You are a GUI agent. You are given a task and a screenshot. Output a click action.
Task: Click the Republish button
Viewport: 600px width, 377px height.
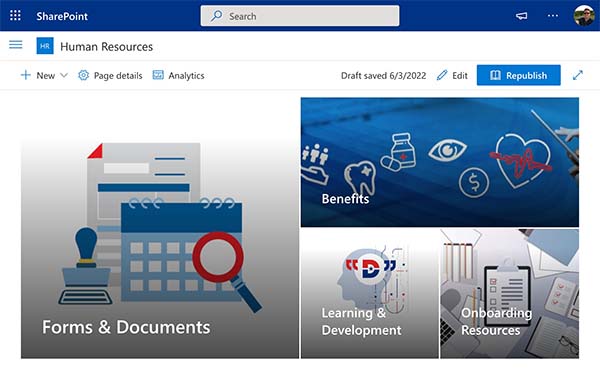(x=518, y=75)
